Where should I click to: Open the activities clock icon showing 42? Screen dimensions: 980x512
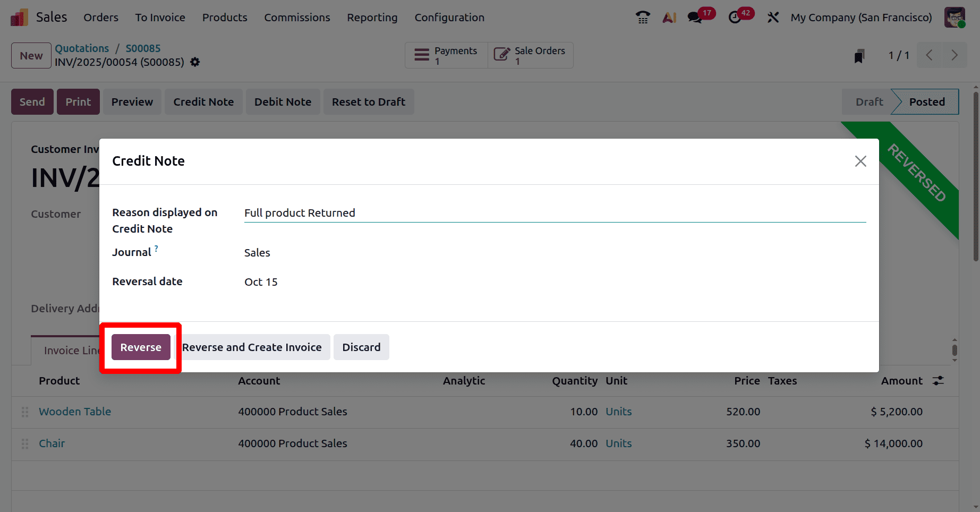[735, 17]
